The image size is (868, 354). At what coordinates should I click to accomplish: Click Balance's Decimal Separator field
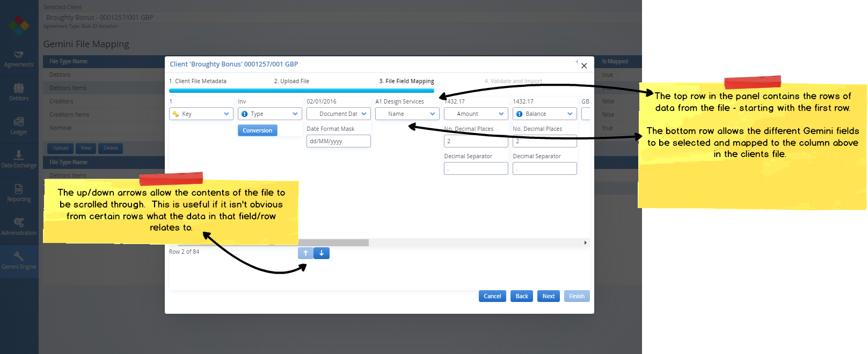[x=545, y=168]
